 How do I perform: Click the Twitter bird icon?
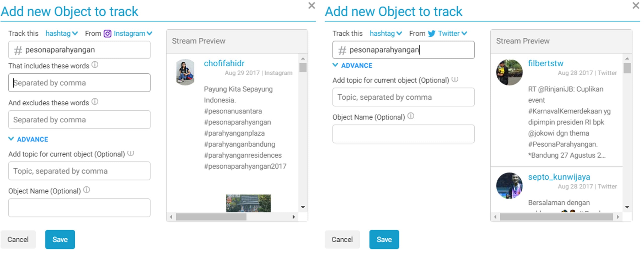click(432, 33)
